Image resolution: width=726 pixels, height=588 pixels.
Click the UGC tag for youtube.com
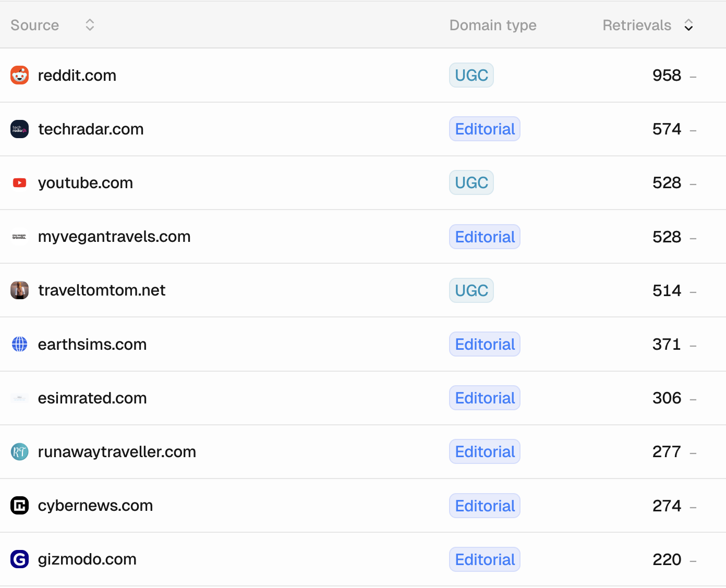tap(471, 182)
